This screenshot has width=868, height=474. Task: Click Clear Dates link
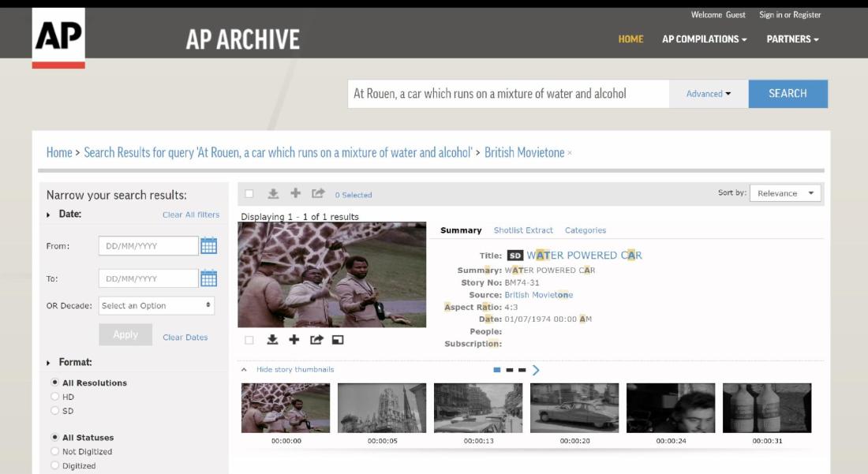tap(185, 338)
